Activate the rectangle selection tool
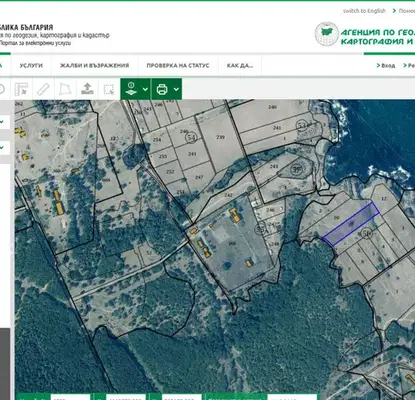The height and width of the screenshot is (400, 415). (x=109, y=89)
